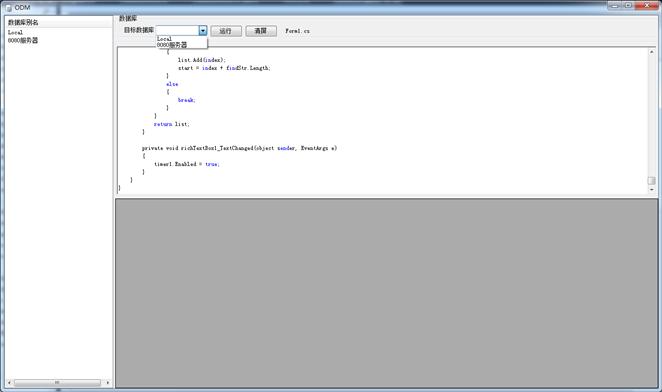Click the 运行 (Run) button
The width and height of the screenshot is (662, 392).
click(x=226, y=31)
